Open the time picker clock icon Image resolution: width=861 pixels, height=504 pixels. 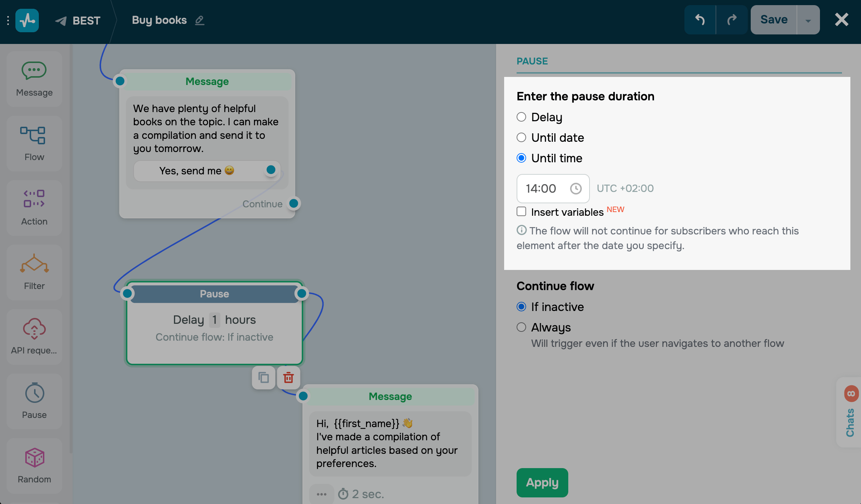pos(576,189)
